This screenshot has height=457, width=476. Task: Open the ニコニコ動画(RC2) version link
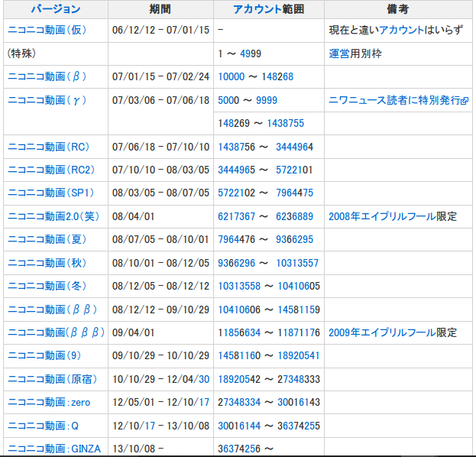pyautogui.click(x=51, y=170)
